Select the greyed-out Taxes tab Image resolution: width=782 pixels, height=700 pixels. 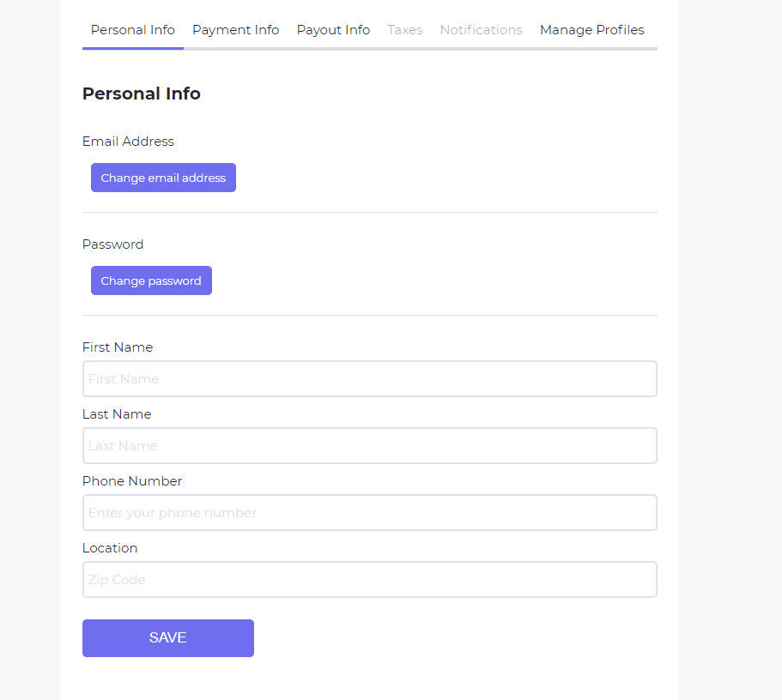point(405,30)
